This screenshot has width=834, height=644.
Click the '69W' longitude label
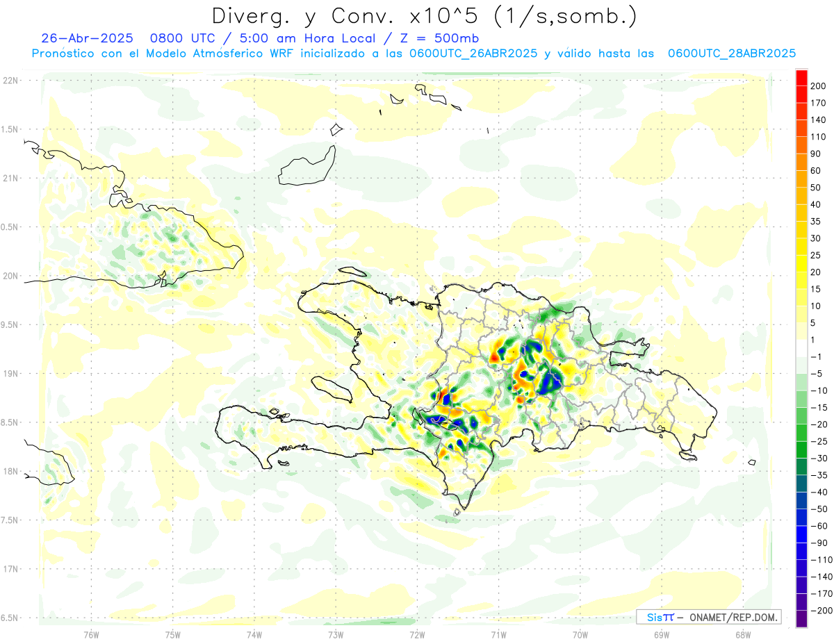[x=661, y=634]
